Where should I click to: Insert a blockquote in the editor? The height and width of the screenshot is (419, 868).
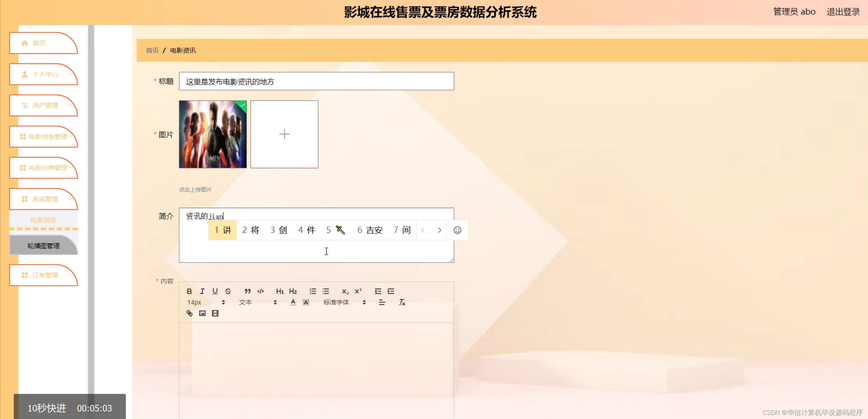(247, 291)
